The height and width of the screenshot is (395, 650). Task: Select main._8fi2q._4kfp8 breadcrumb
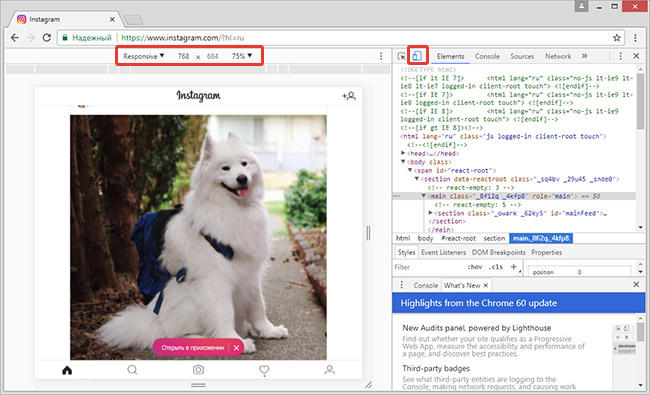541,238
